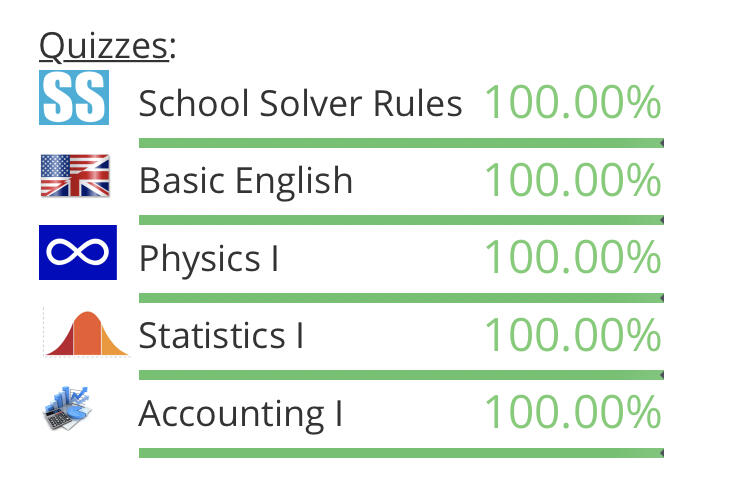The width and height of the screenshot is (744, 498).
Task: Open the Quizzes heading link
Action: (x=103, y=46)
